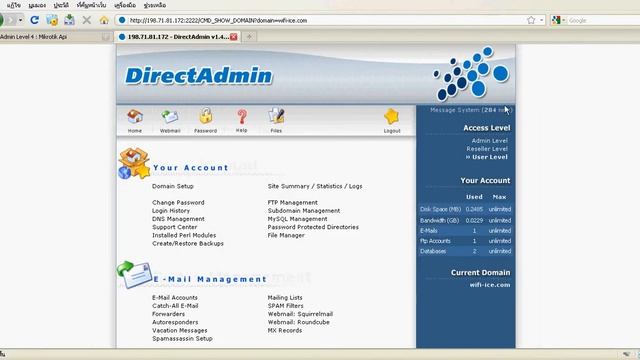640x360 pixels.
Task: Go to the browser home page icon
Action: [104, 20]
